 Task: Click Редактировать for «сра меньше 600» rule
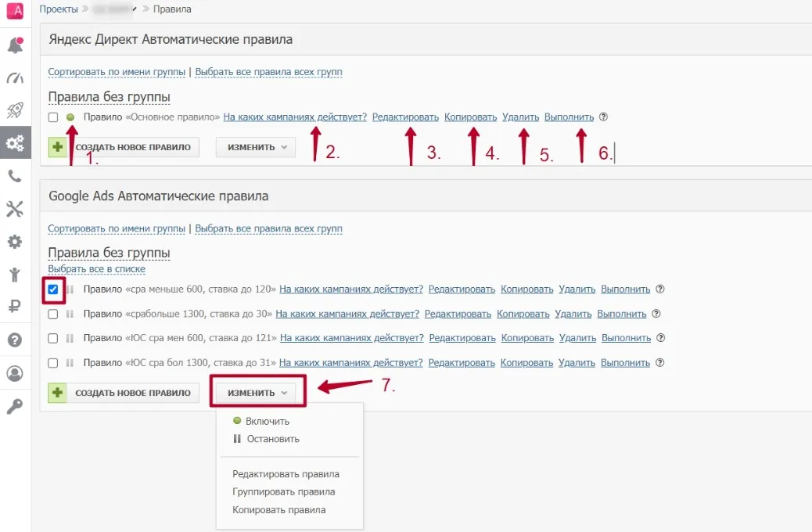[462, 289]
